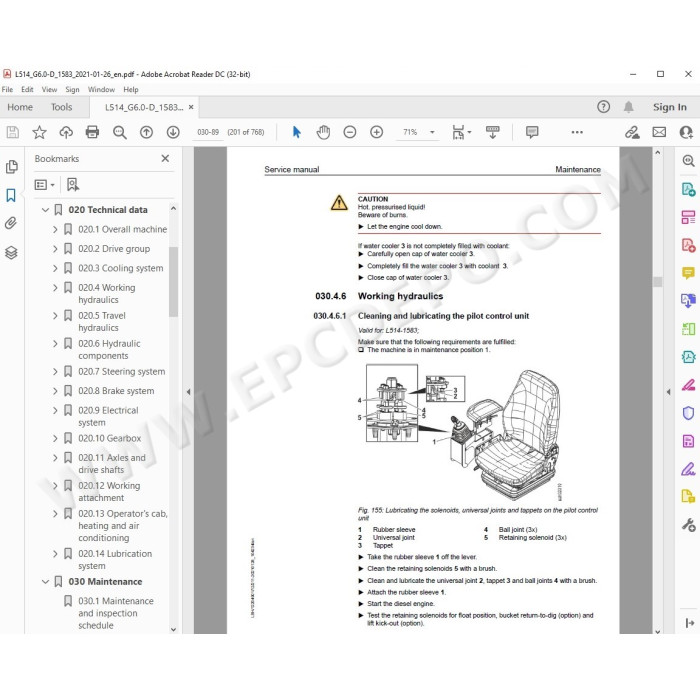Zoom out with minus button

pyautogui.click(x=350, y=132)
